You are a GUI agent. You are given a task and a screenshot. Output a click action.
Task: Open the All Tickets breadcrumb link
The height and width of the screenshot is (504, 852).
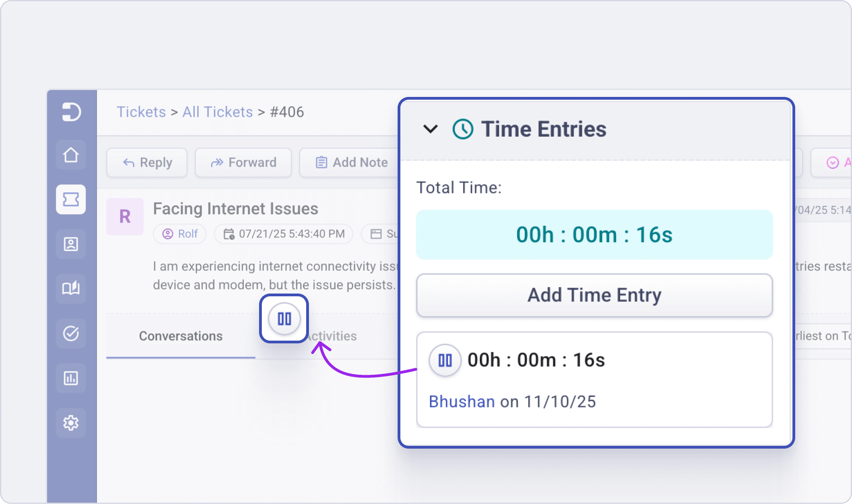pyautogui.click(x=218, y=112)
